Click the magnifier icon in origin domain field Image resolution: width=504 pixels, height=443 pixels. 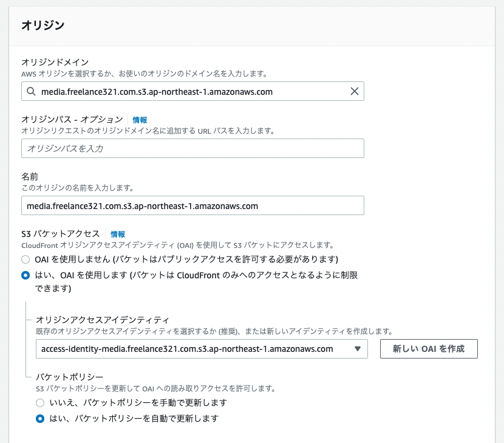[31, 92]
